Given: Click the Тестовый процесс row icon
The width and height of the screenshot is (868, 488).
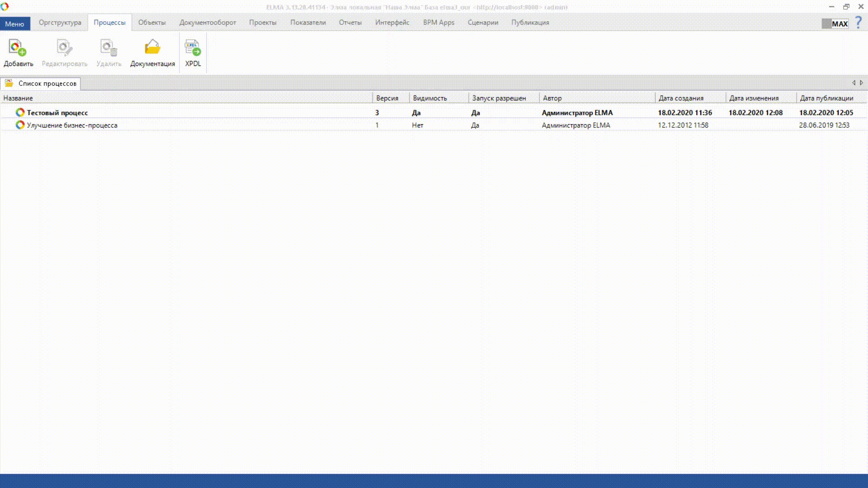Looking at the screenshot, I should (x=20, y=113).
